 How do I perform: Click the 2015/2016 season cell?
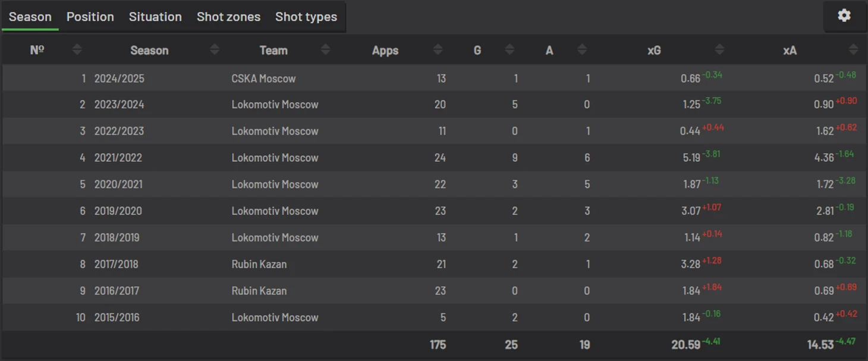pyautogui.click(x=117, y=318)
